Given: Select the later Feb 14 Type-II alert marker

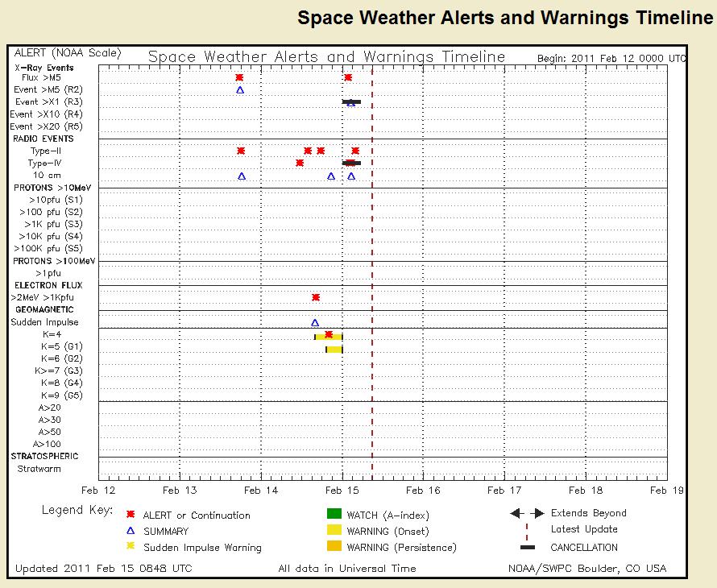Looking at the screenshot, I should [321, 151].
